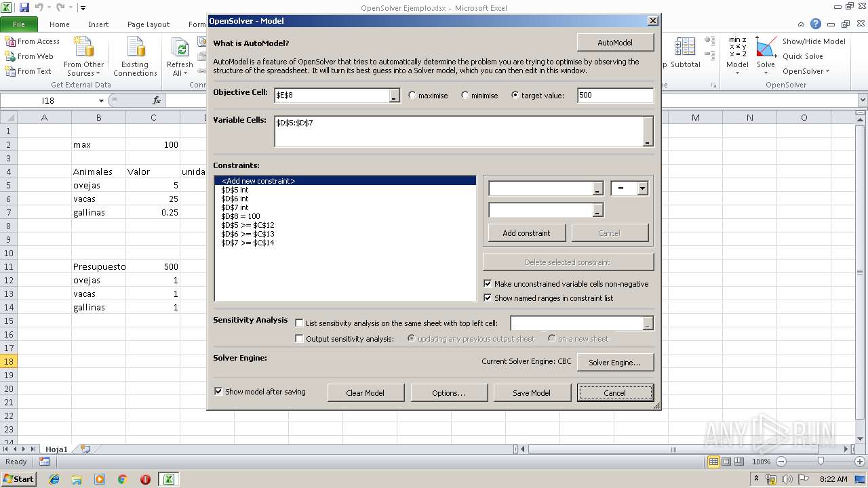Click the zoom out minus button

tap(781, 462)
